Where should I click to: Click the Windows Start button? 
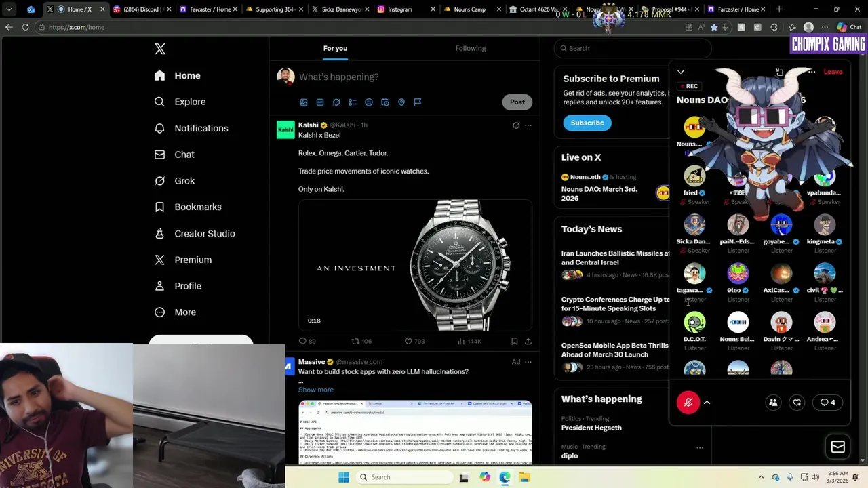coord(344,477)
